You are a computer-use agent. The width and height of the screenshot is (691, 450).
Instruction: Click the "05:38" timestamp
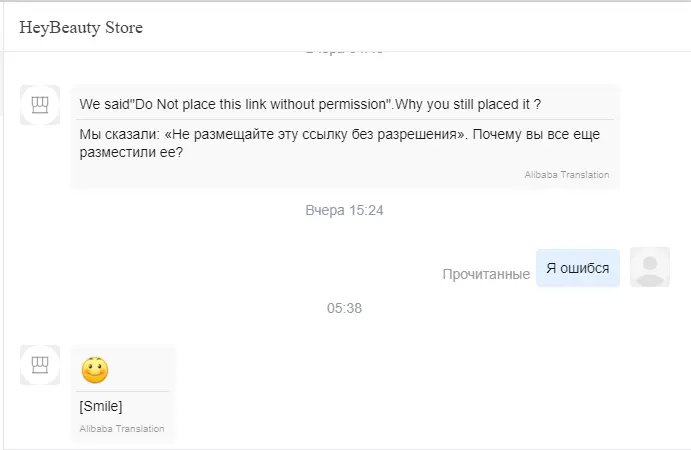(344, 308)
